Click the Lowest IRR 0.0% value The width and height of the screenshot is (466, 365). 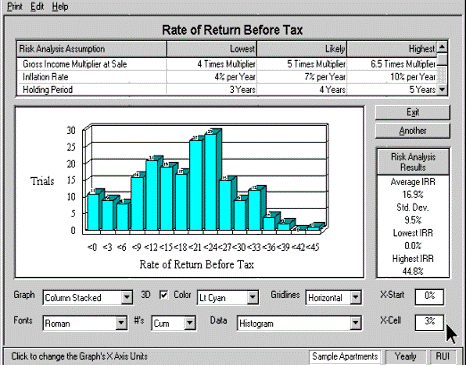click(x=413, y=246)
